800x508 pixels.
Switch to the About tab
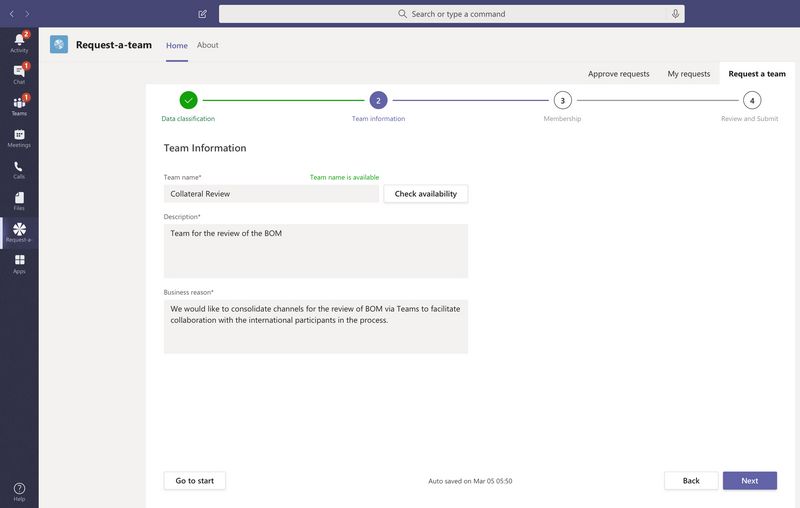point(207,45)
